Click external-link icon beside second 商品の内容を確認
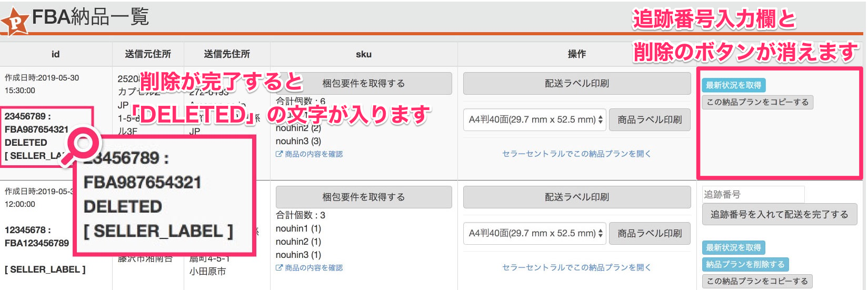Screen dimensions: 868x290 tap(279, 268)
